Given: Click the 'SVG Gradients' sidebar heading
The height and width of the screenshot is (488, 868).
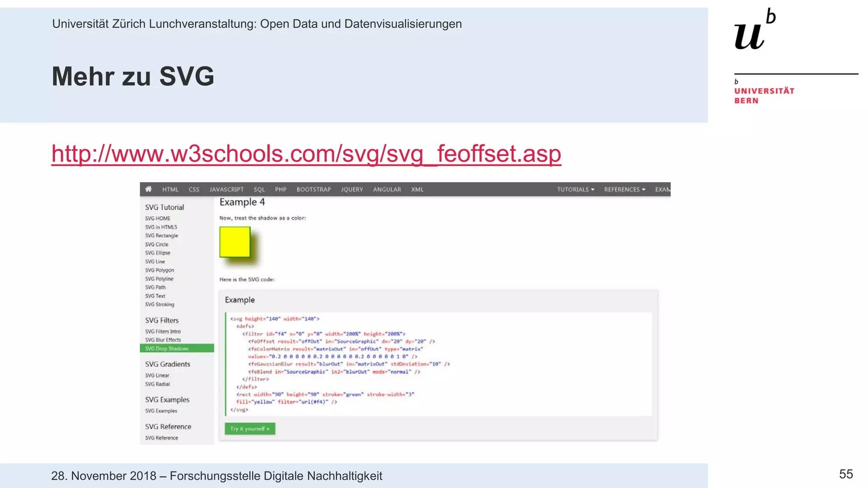Looking at the screenshot, I should (167, 364).
